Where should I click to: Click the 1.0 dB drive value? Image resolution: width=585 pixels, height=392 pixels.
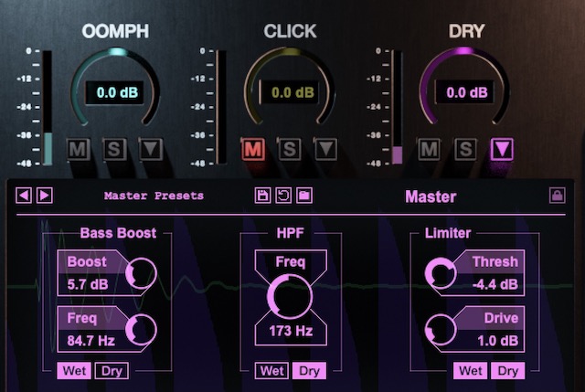498,341
